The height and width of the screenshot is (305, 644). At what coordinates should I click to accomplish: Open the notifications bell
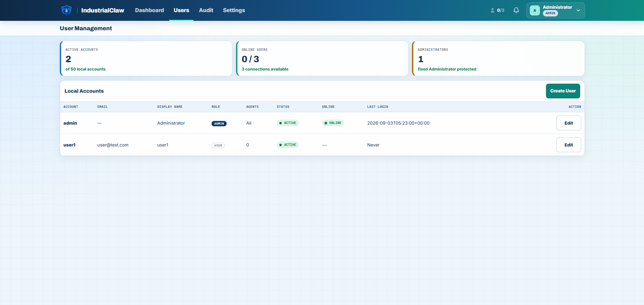[516, 10]
